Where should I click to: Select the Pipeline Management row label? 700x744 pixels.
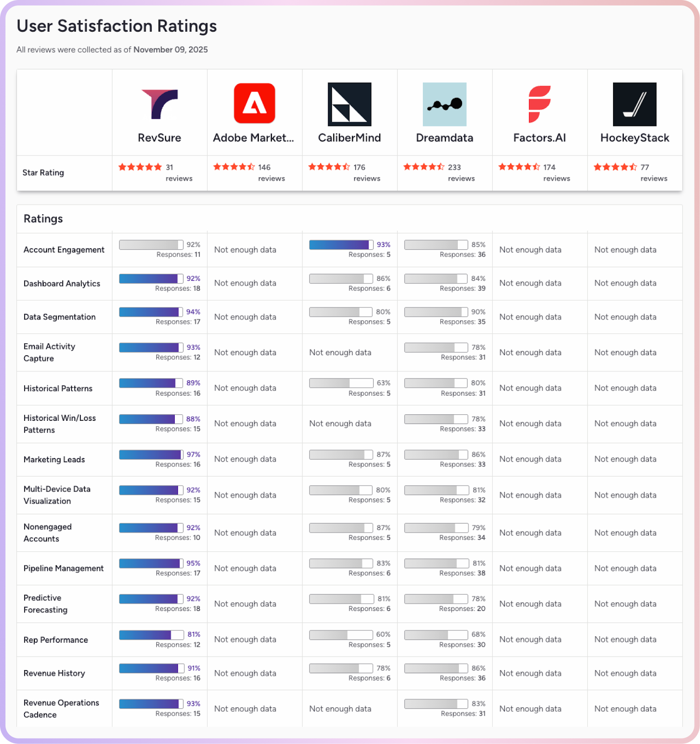[x=64, y=568]
